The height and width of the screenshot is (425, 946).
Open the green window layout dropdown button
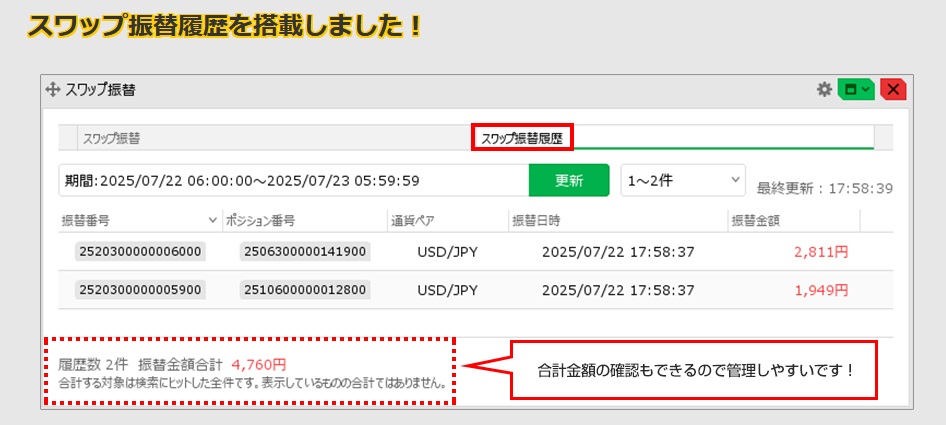(856, 90)
